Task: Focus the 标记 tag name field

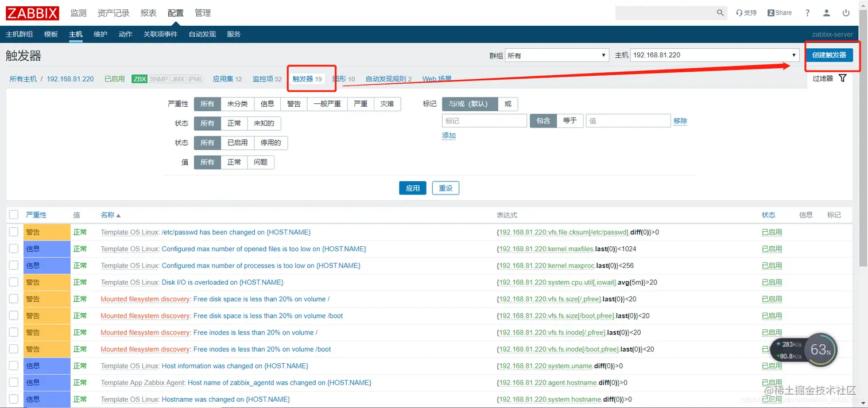Action: 485,121
